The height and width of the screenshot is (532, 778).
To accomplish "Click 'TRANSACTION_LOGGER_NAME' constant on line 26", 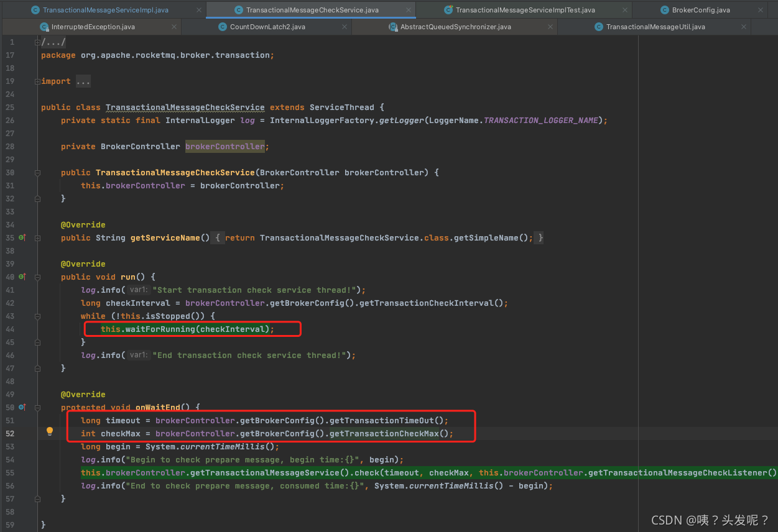I will 541,120.
